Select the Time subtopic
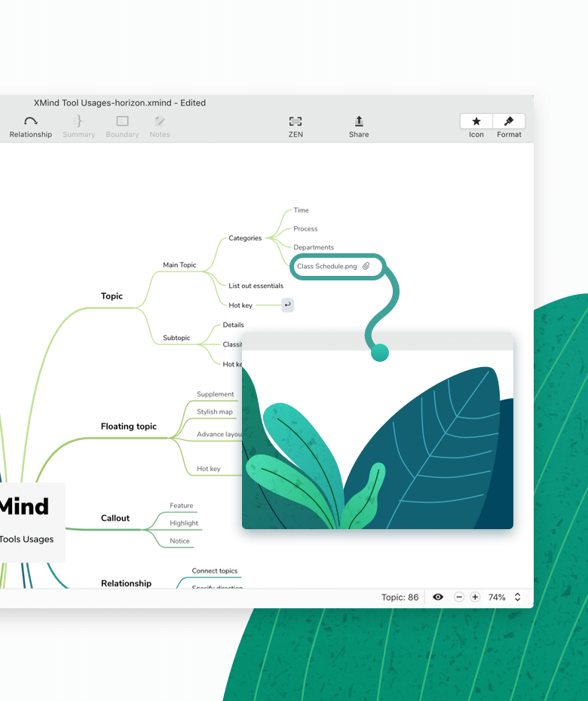Viewport: 588px width, 701px height. [x=301, y=210]
